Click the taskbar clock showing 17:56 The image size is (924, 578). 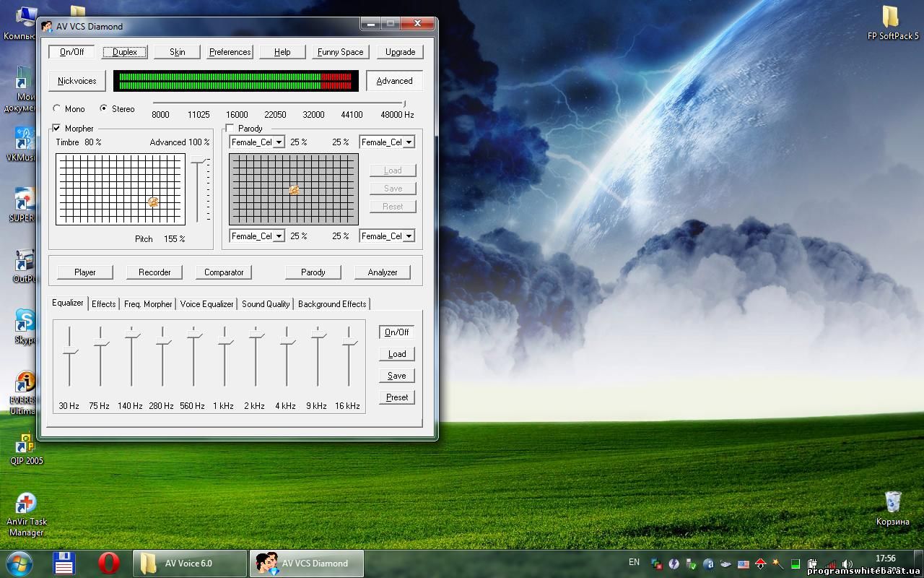pos(885,558)
